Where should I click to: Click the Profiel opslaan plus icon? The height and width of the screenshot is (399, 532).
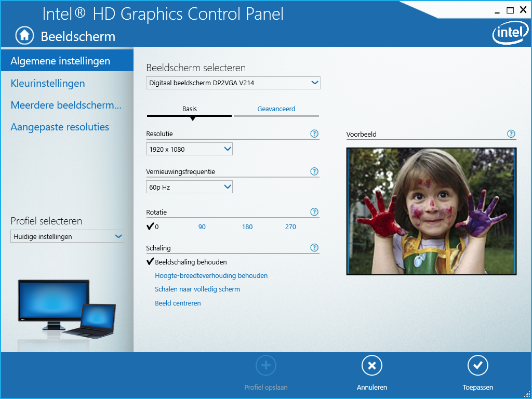(x=266, y=365)
